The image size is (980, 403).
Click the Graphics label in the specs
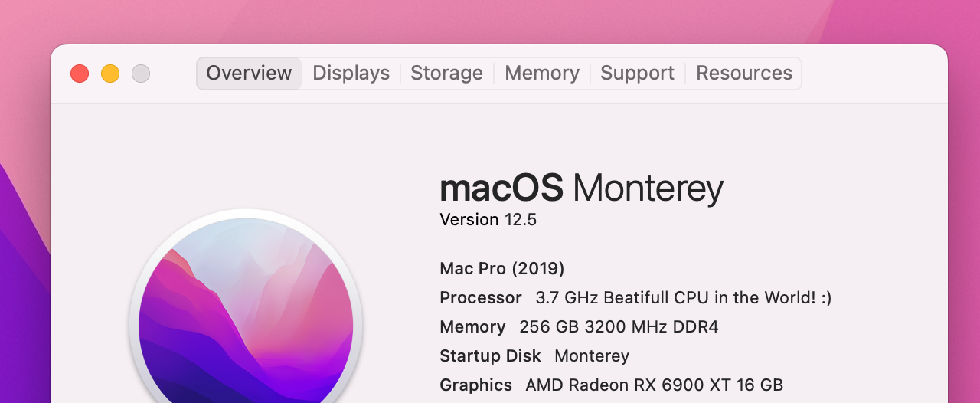[x=475, y=385]
